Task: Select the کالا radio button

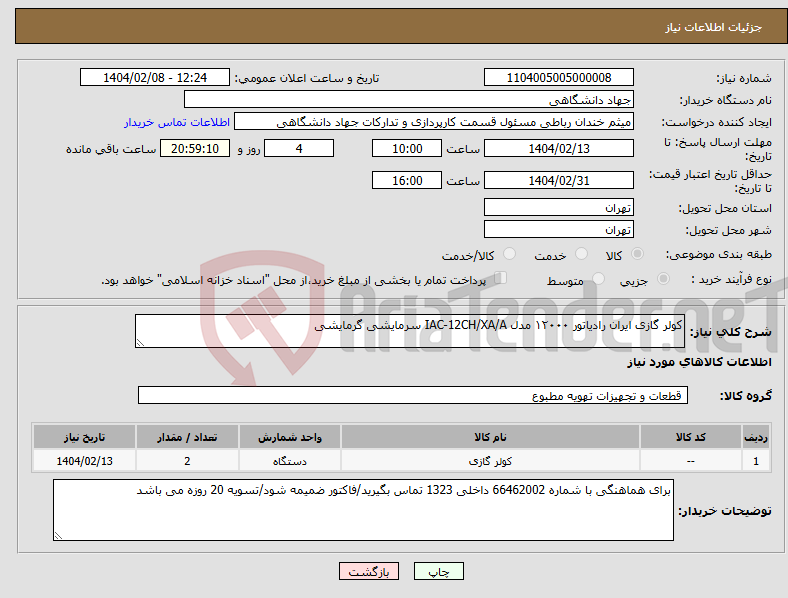Action: (637, 254)
